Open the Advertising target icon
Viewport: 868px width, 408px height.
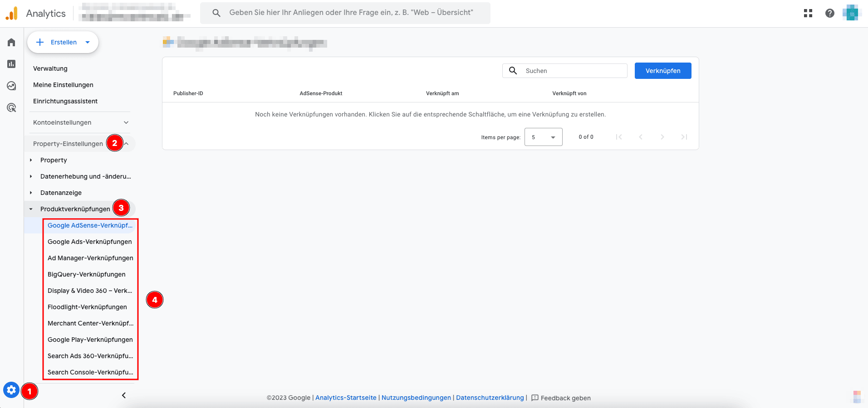(11, 107)
